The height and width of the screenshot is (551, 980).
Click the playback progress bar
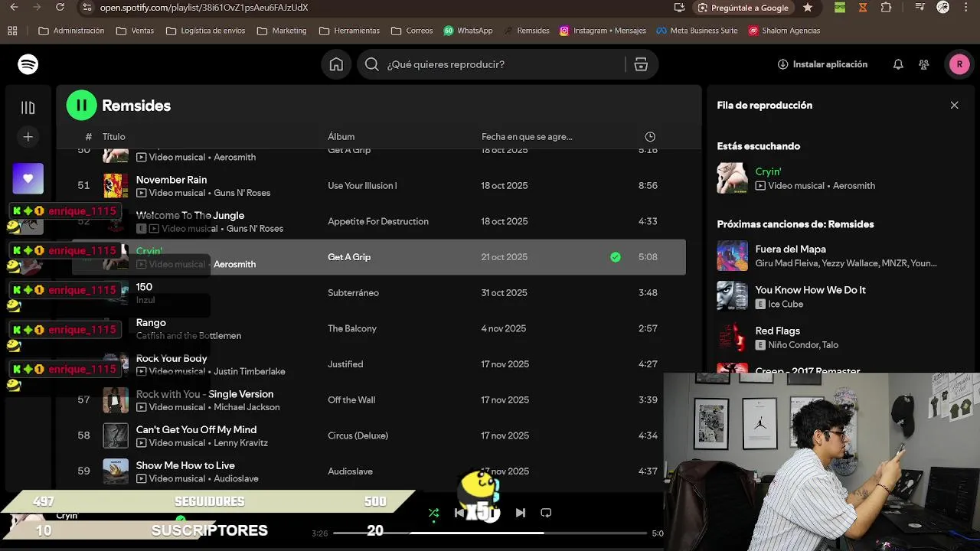tap(490, 533)
